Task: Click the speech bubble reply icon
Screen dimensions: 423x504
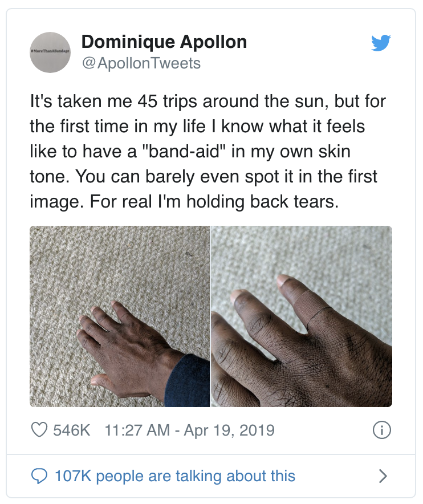Action: tap(38, 475)
